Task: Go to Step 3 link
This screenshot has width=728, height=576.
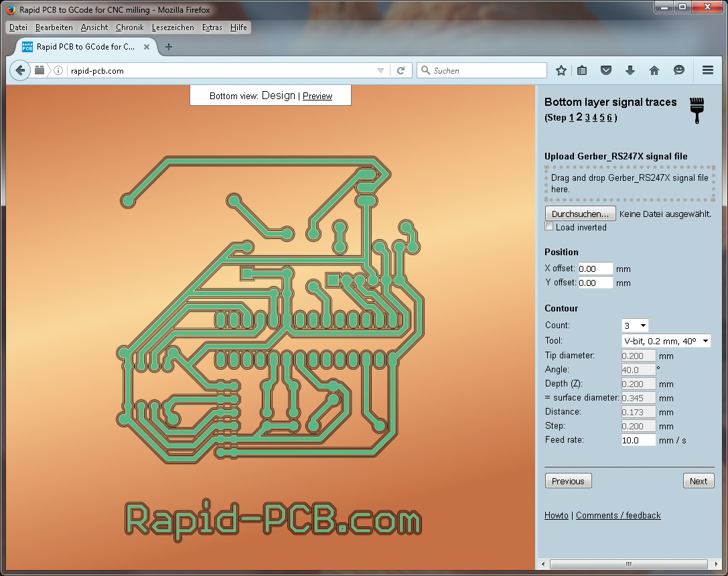Action: pos(587,117)
